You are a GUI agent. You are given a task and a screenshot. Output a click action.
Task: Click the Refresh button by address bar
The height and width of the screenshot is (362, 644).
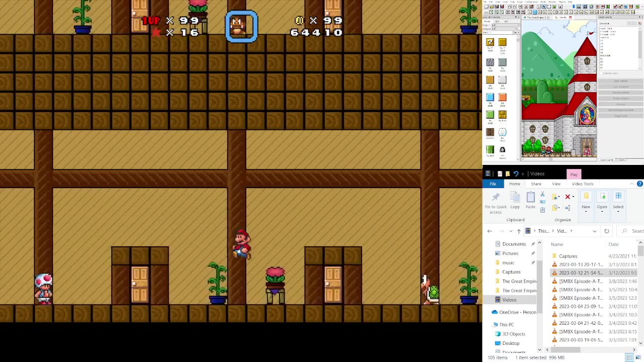pyautogui.click(x=607, y=231)
